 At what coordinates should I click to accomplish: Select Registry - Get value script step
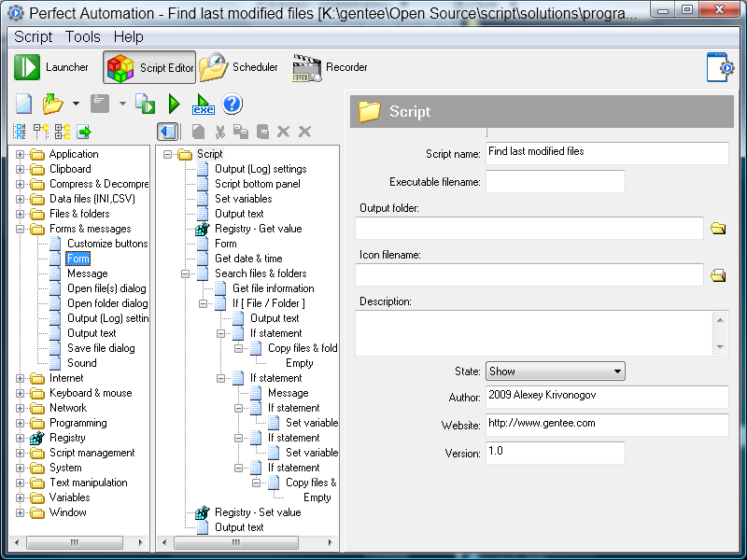258,229
